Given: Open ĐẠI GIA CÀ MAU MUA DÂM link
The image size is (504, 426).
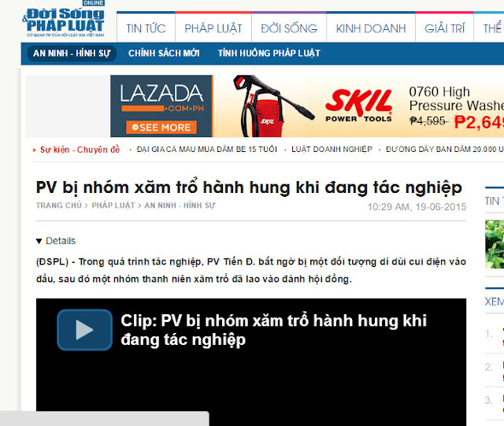Looking at the screenshot, I should (x=206, y=150).
